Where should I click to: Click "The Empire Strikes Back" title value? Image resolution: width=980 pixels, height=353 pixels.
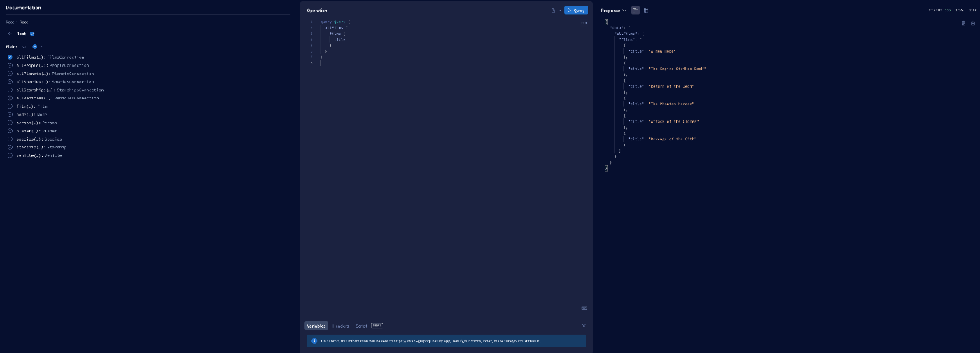coord(677,69)
